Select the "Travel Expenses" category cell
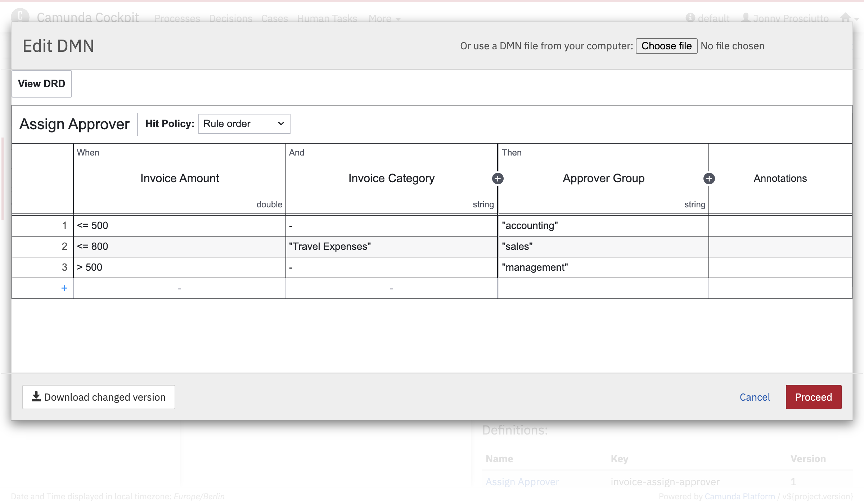Screen dimensions: 864x504 (x=392, y=247)
